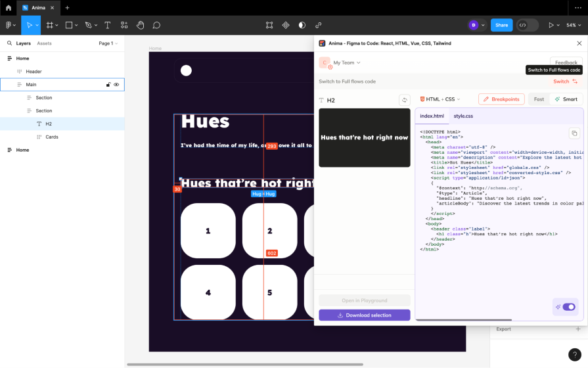Click the Download selection button
The image size is (588, 368).
[x=364, y=315]
